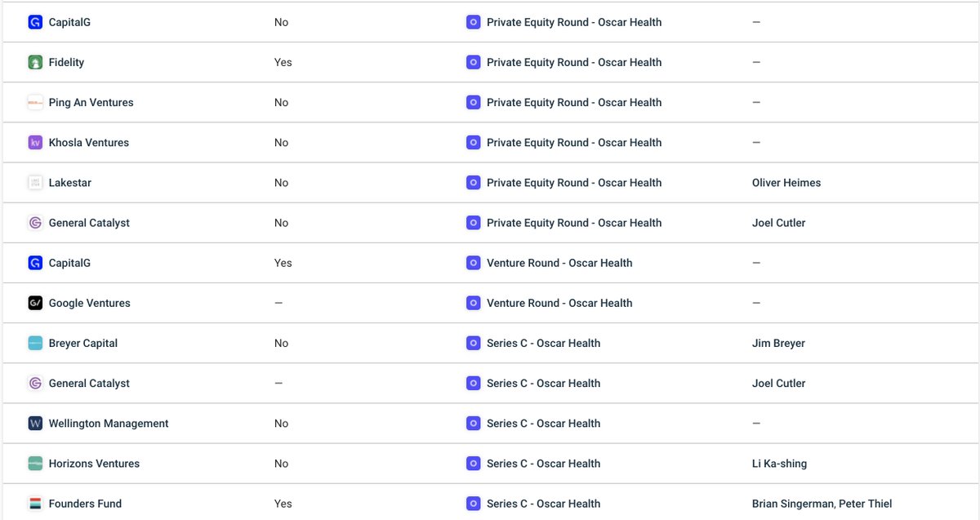Click the Ping An Ventures logo icon
The width and height of the screenshot is (980, 520).
click(x=35, y=102)
